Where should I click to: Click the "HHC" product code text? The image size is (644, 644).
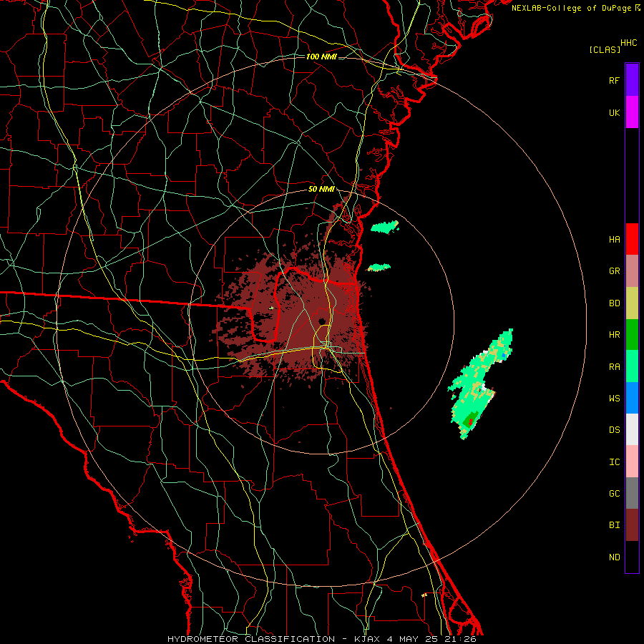(x=628, y=43)
